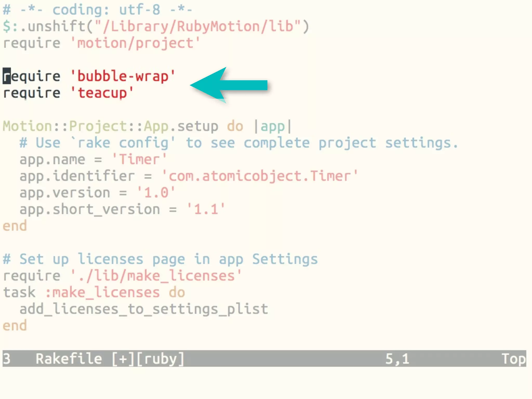Click the app.name 'Timer' value
Viewport: 532px width, 399px height.
coord(139,159)
